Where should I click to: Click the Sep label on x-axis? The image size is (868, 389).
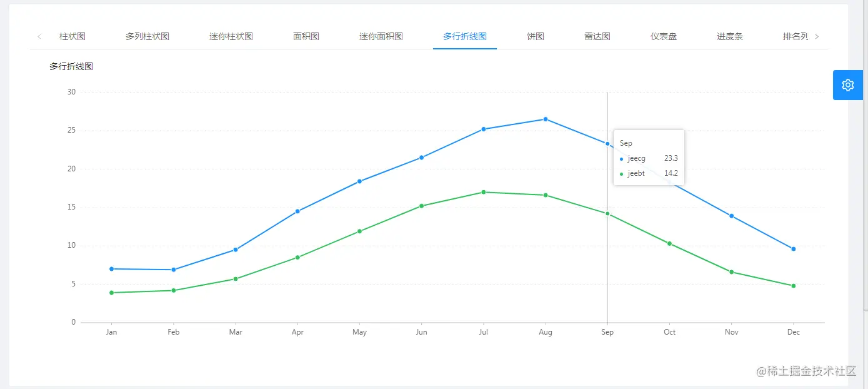point(607,332)
